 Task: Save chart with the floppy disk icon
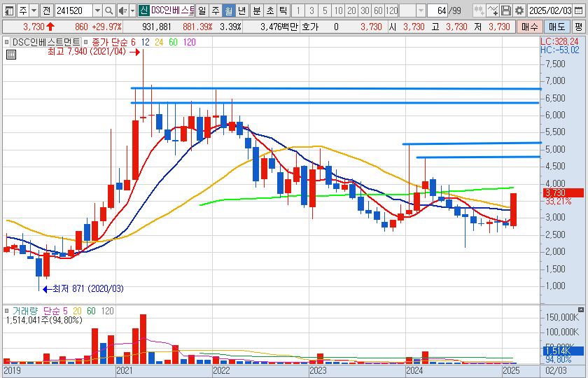506,10
